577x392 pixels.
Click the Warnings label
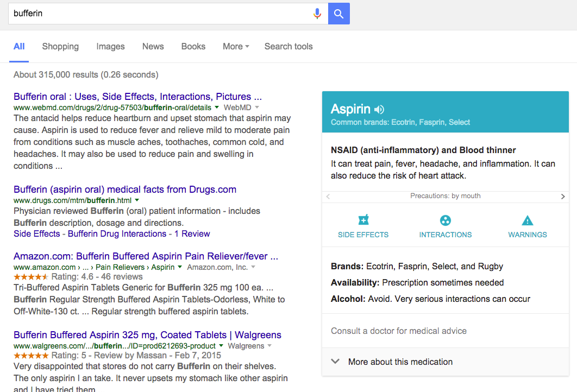point(528,235)
